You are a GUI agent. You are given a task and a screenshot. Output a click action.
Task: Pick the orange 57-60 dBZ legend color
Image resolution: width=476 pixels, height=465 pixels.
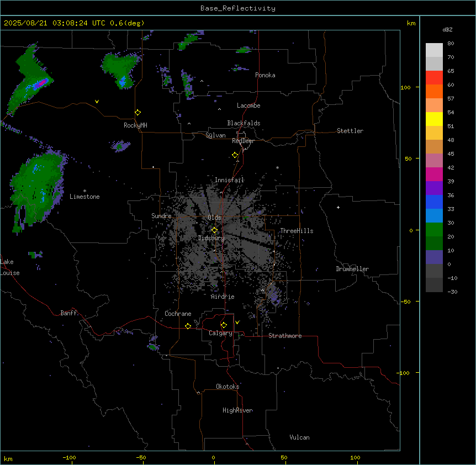point(434,91)
